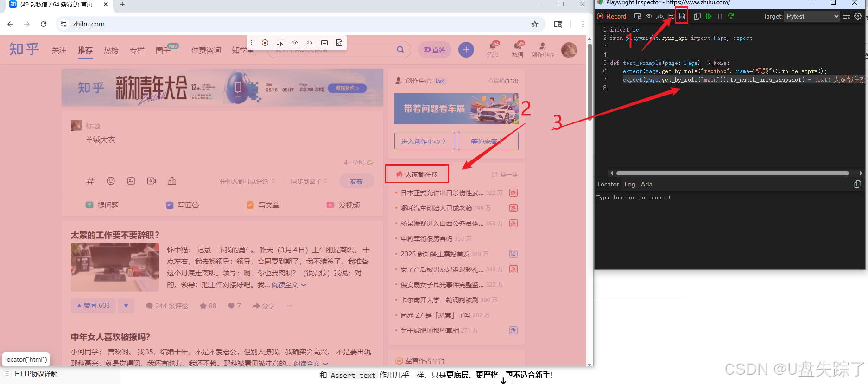
Task: Open 同步到圈子 dropdown
Action: point(309,181)
